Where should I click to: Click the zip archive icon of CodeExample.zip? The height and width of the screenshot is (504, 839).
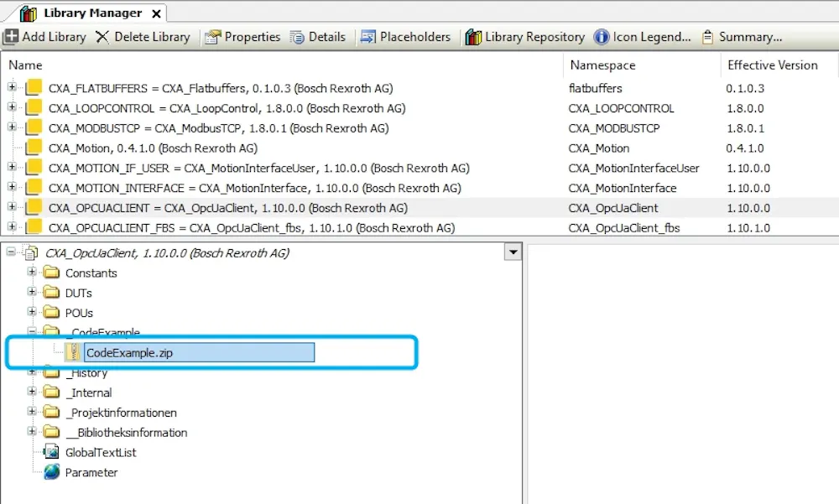point(73,352)
